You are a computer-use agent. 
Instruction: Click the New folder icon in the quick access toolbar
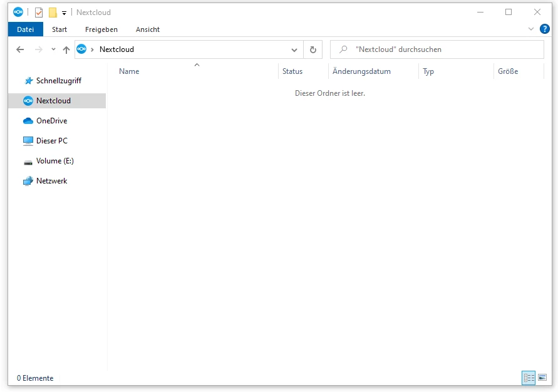click(x=53, y=13)
